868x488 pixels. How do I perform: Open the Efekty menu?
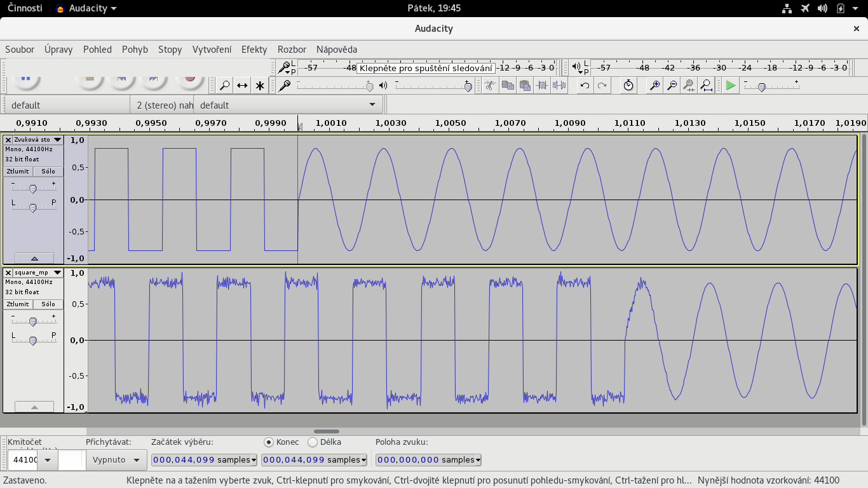[x=254, y=49]
